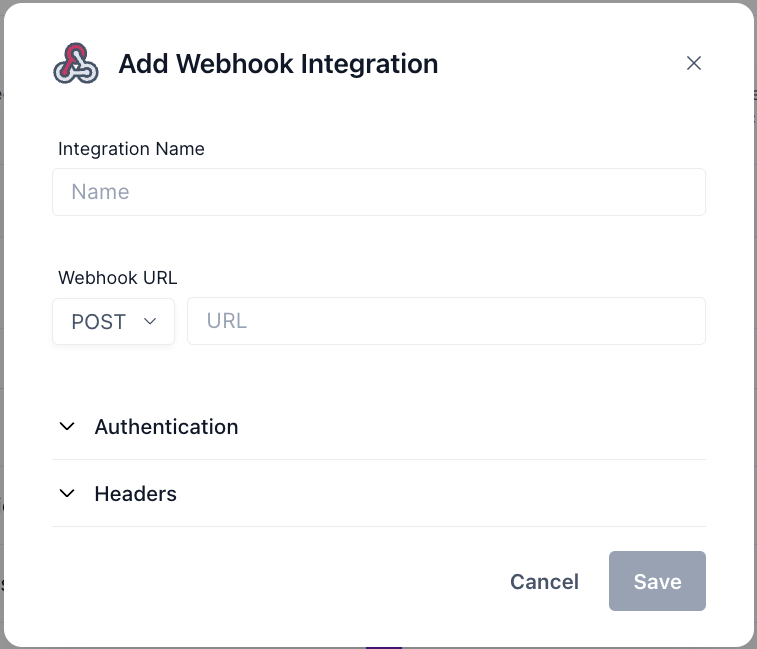Viewport: 757px width, 649px height.
Task: Click the "Add Webhook Integration" title text
Action: pos(278,64)
